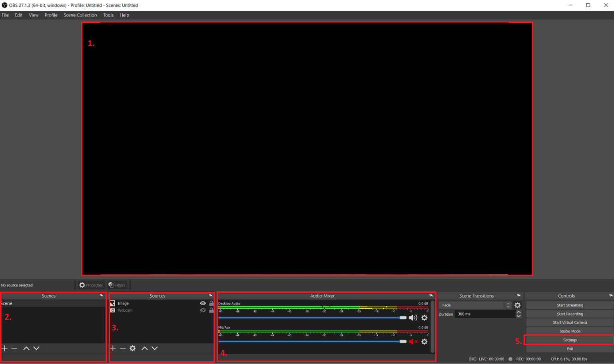Remove selected scene with minus icon
The image size is (614, 364).
point(14,348)
